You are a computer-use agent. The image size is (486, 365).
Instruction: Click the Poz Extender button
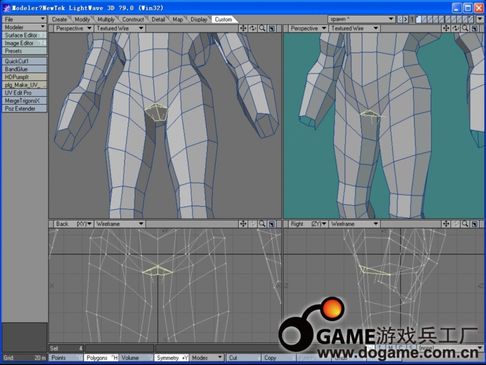[x=24, y=109]
